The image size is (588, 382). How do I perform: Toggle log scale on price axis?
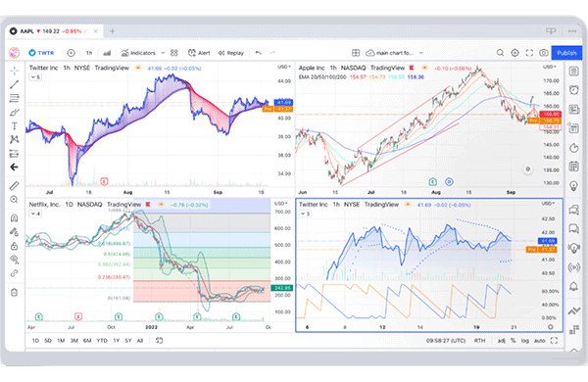click(x=524, y=341)
